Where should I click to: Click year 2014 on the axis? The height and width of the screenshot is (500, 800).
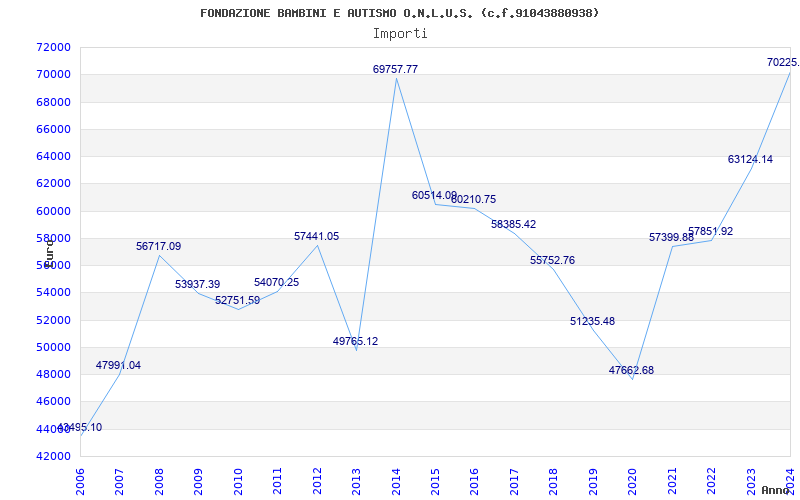[x=395, y=481]
